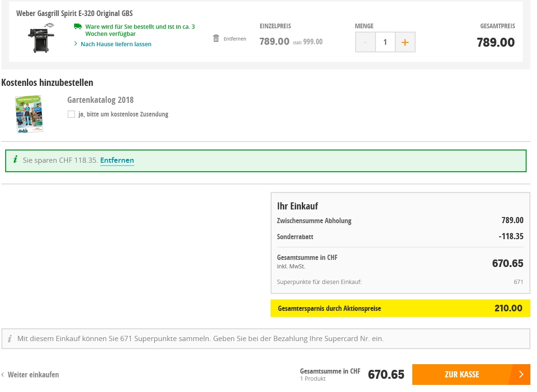
Task: Proceed with the Zur Kasse button
Action: [x=461, y=375]
